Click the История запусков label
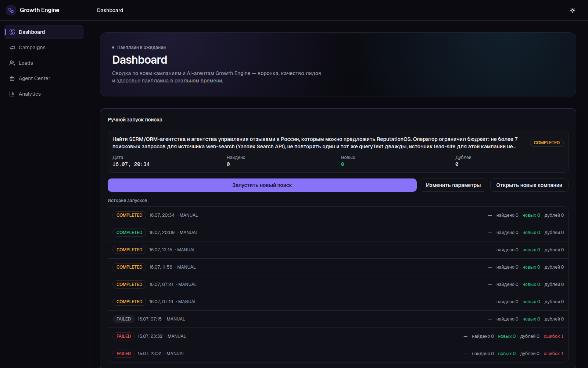Viewport: 588px width, 368px height. (x=127, y=201)
